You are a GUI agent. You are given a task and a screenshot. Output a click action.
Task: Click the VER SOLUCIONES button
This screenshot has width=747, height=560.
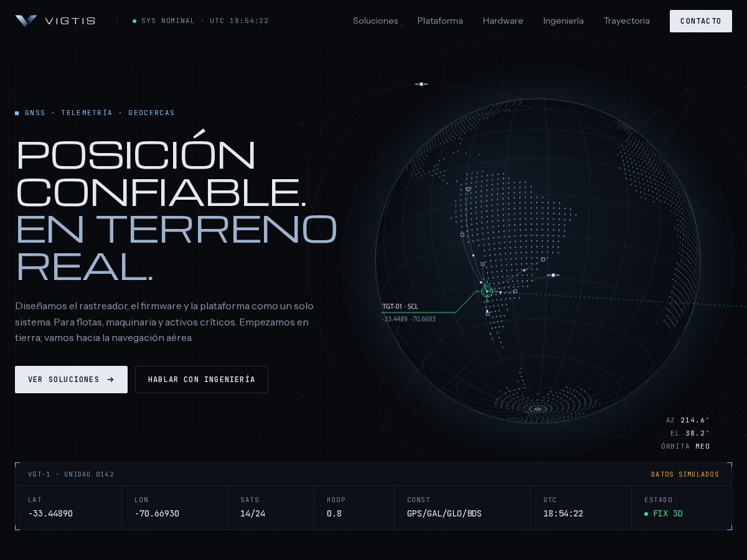pyautogui.click(x=71, y=380)
